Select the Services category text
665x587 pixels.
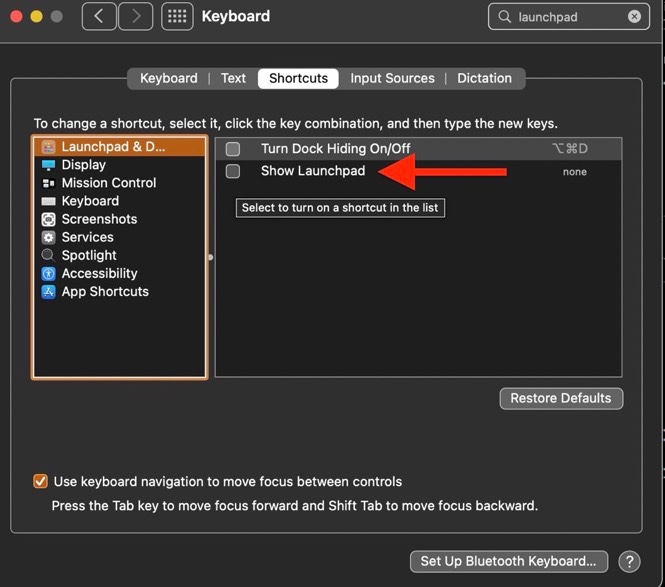tap(88, 237)
